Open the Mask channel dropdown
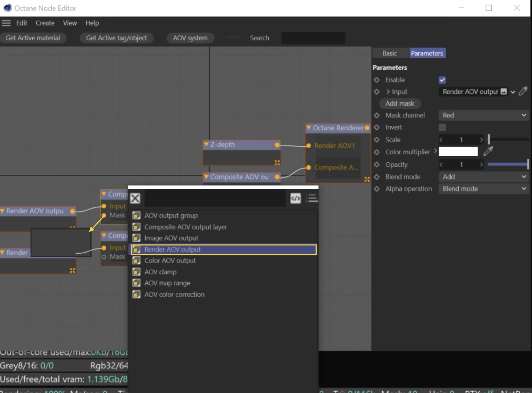532x393 pixels. (x=483, y=116)
